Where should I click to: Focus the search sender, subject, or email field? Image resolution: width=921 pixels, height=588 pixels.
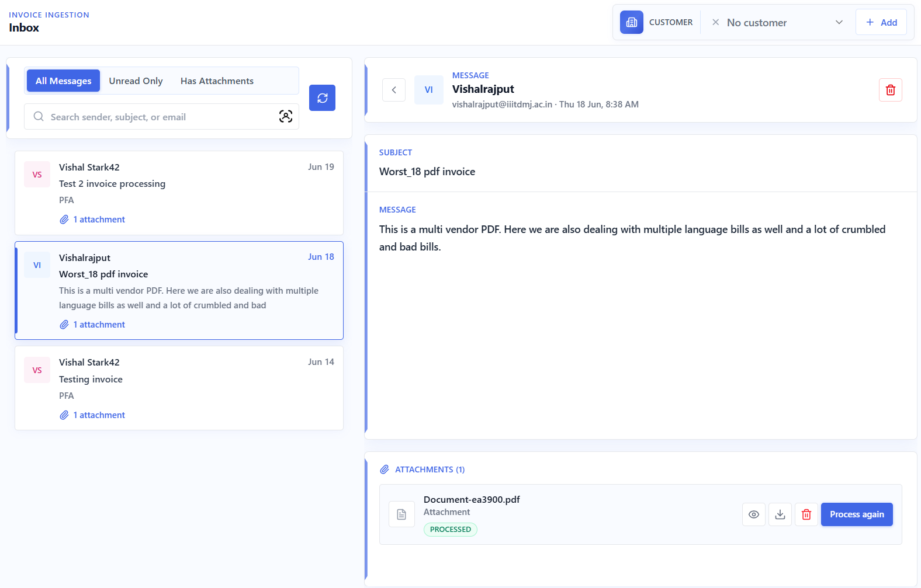pos(161,117)
